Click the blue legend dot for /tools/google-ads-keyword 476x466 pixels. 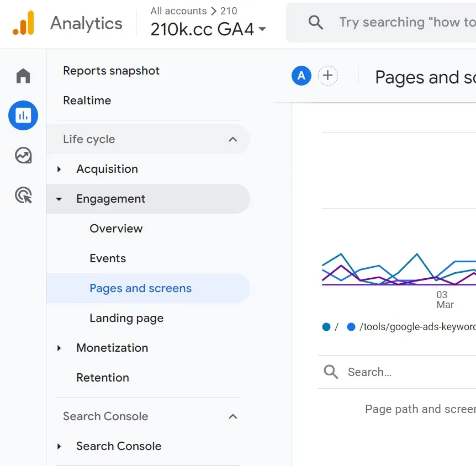(x=351, y=327)
